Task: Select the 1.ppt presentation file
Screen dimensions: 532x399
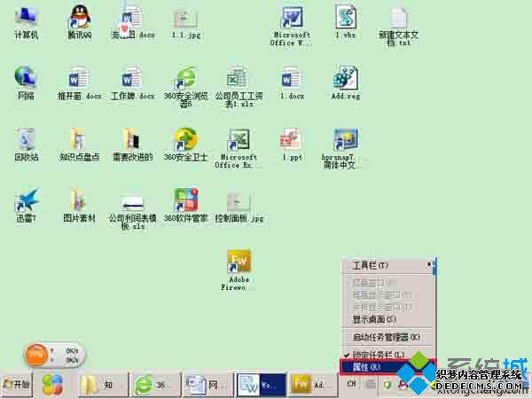Action: 292,140
